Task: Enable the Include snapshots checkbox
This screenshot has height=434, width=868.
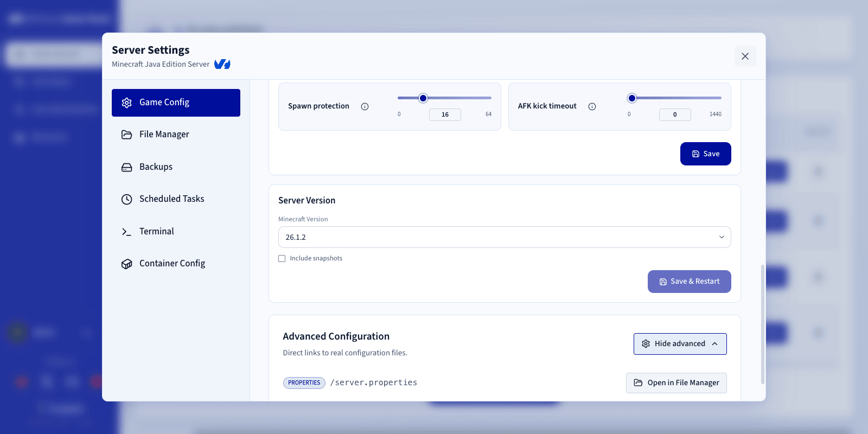Action: 282,259
